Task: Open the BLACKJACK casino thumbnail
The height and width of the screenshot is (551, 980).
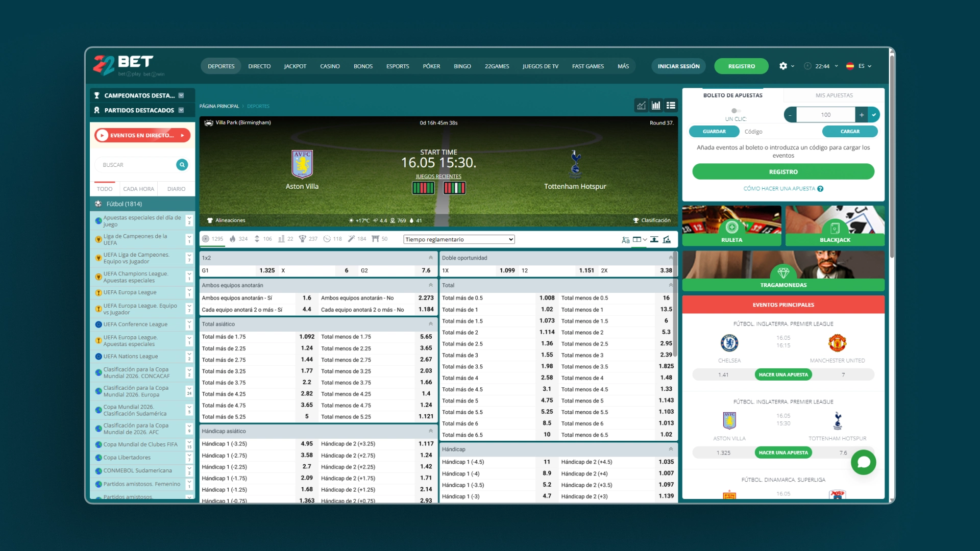Action: click(835, 226)
